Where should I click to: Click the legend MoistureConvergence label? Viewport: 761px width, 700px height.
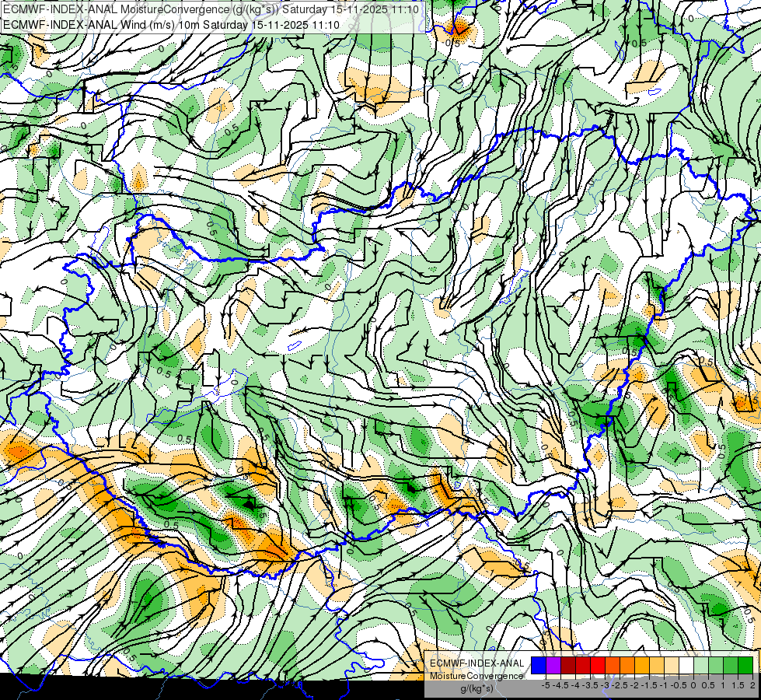(476, 676)
